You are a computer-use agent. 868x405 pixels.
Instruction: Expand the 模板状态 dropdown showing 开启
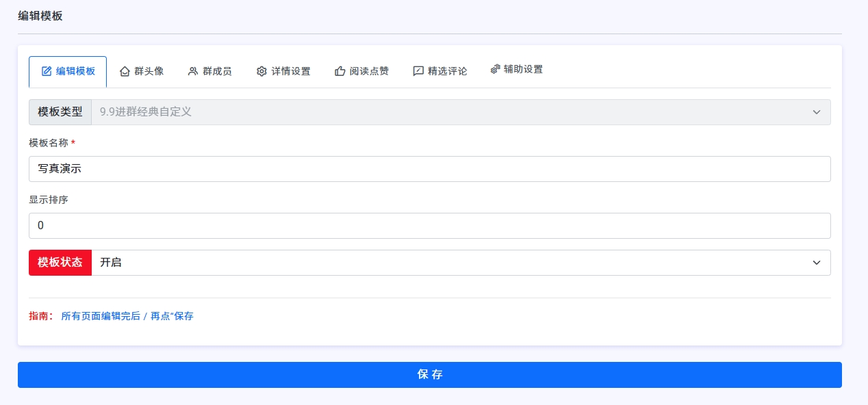pos(461,263)
